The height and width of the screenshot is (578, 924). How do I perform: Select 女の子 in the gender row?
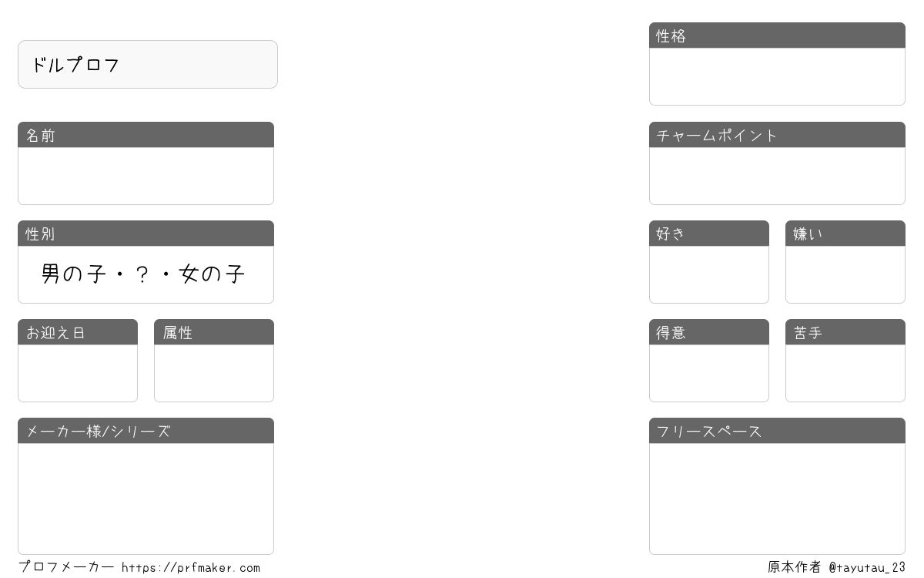[212, 274]
